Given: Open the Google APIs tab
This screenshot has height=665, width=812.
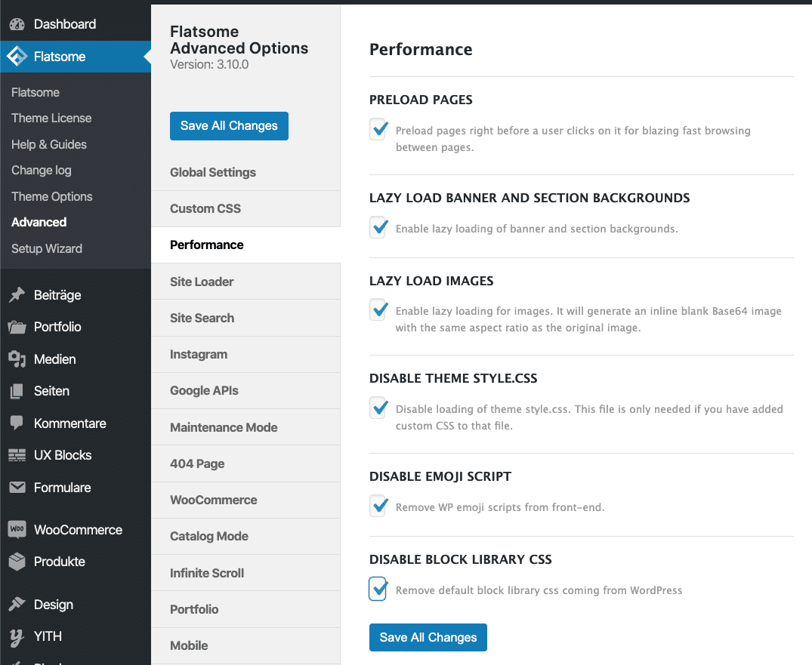Looking at the screenshot, I should (x=245, y=391).
